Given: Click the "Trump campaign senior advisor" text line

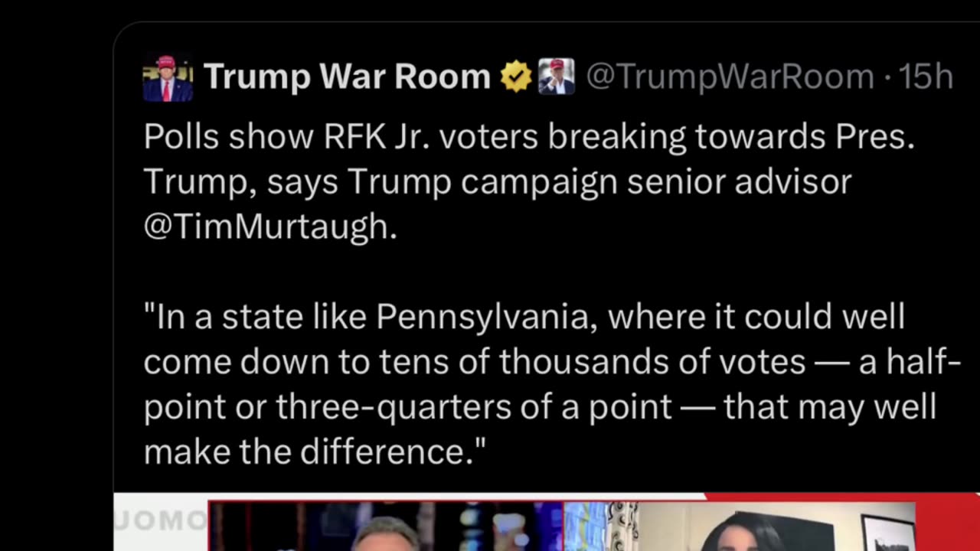Looking at the screenshot, I should coord(498,182).
